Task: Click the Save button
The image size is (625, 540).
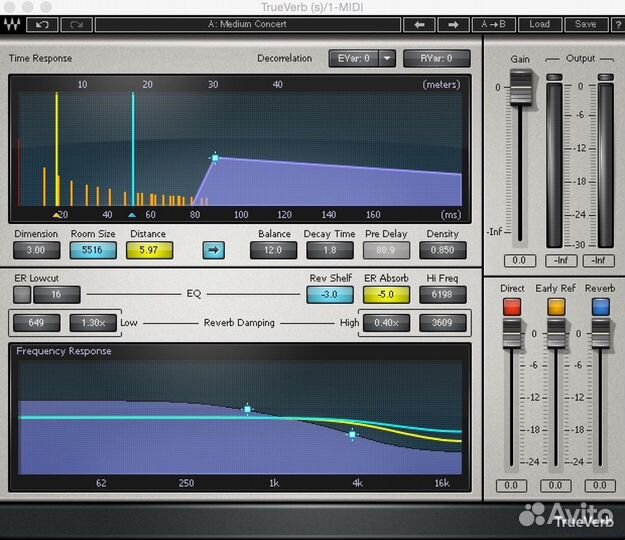Action: click(585, 24)
